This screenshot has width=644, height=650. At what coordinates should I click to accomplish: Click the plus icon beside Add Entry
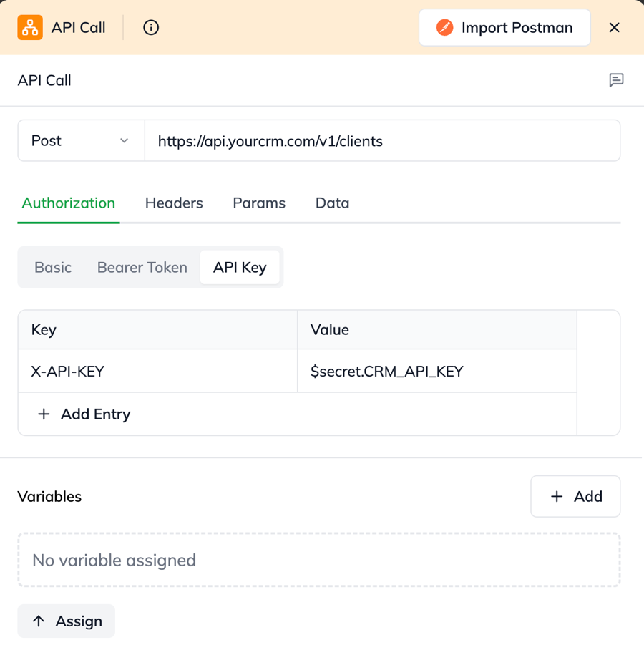pos(44,414)
